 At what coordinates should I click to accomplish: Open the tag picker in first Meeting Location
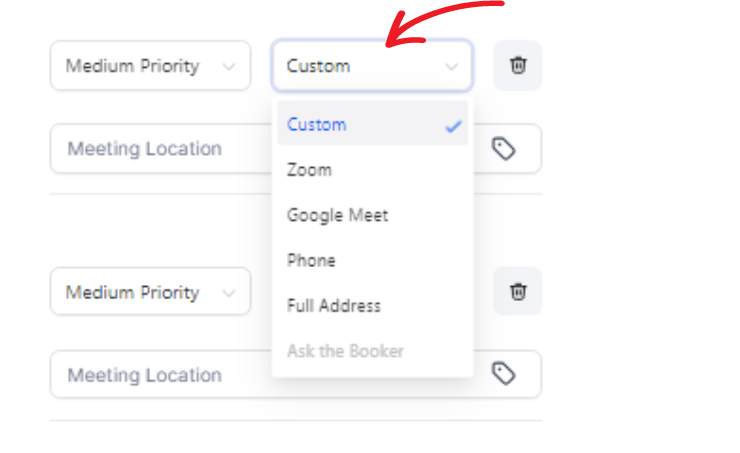click(504, 149)
